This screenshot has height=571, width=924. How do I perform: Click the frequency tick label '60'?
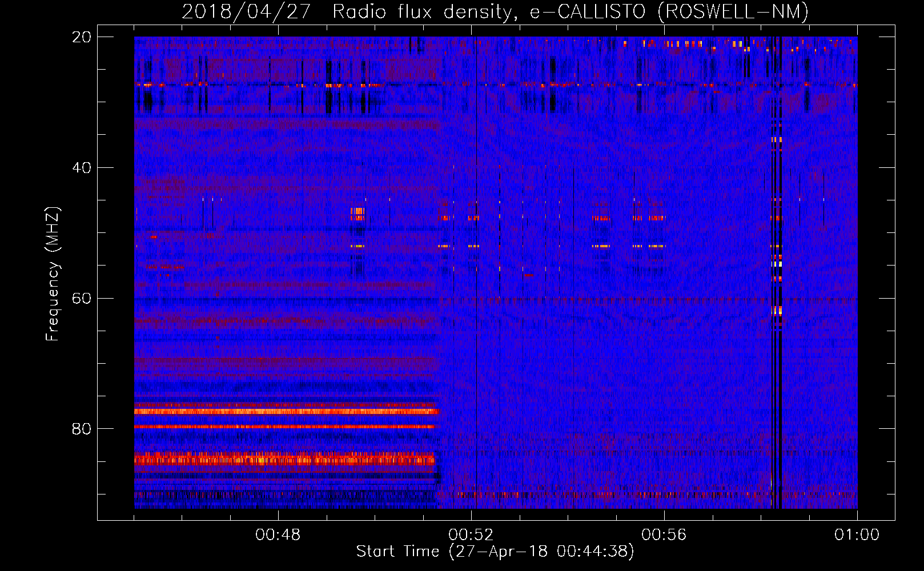point(82,298)
